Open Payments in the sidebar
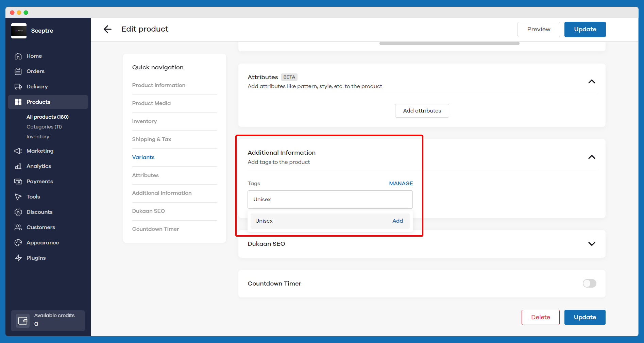644x343 pixels. pos(40,182)
